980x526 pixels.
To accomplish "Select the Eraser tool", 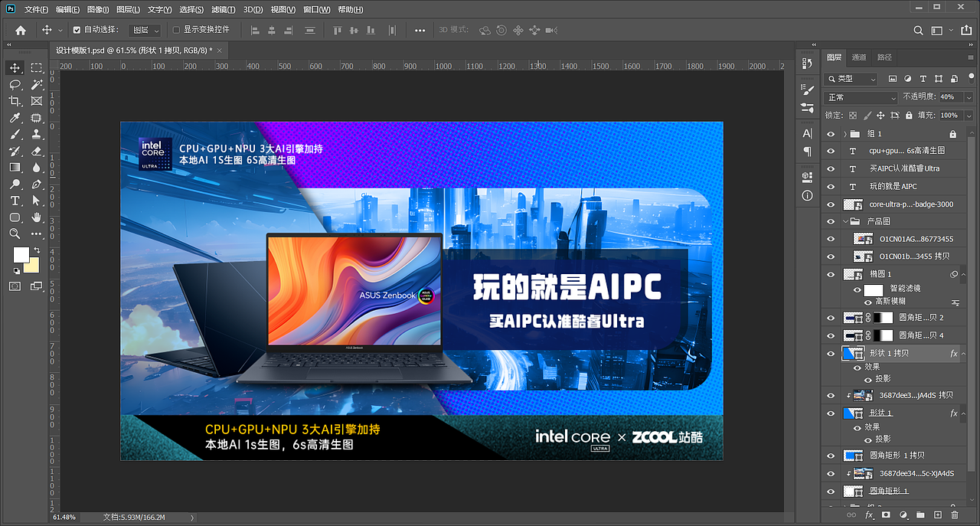I will pyautogui.click(x=36, y=151).
